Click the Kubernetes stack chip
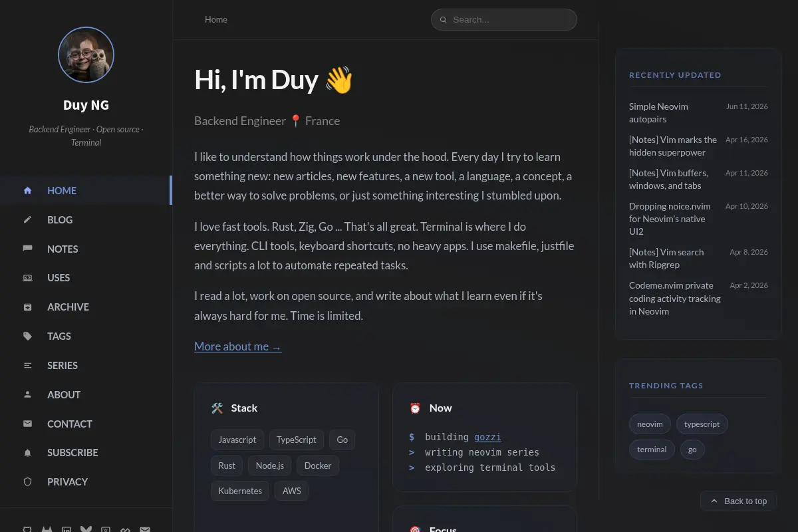 pyautogui.click(x=240, y=491)
